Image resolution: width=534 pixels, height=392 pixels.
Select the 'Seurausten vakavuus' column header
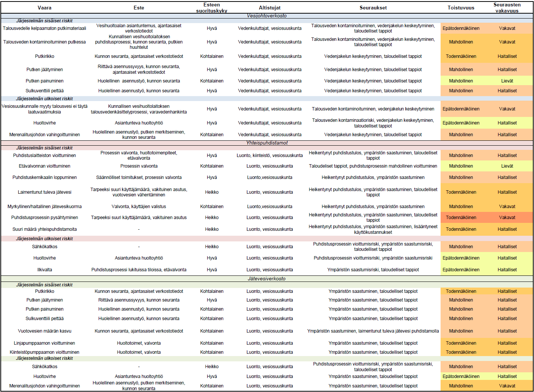(507, 8)
